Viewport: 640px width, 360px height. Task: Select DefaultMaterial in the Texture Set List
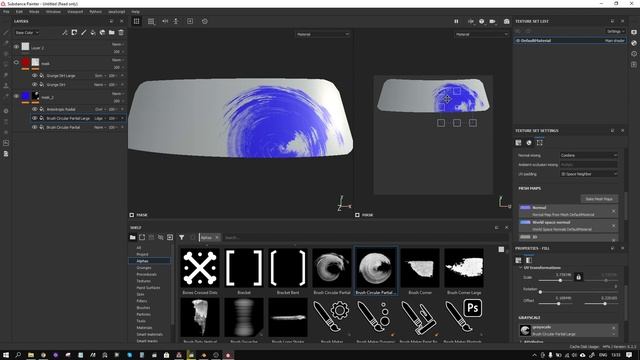(x=570, y=40)
